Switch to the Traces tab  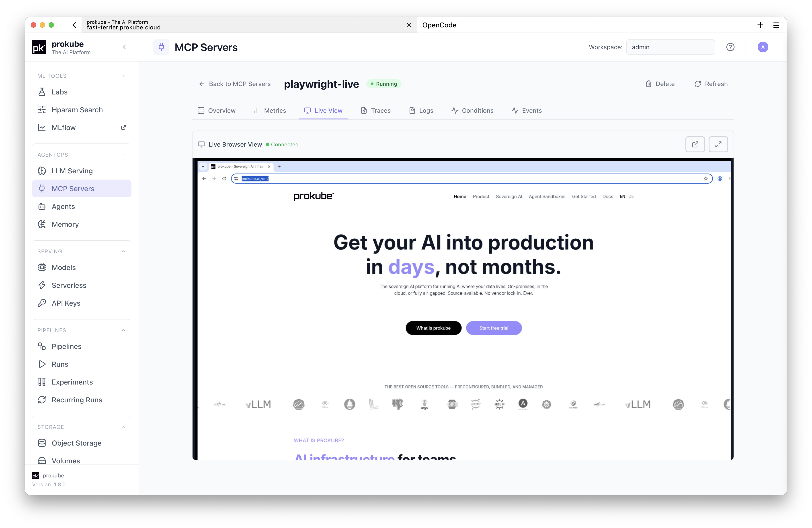pyautogui.click(x=376, y=111)
